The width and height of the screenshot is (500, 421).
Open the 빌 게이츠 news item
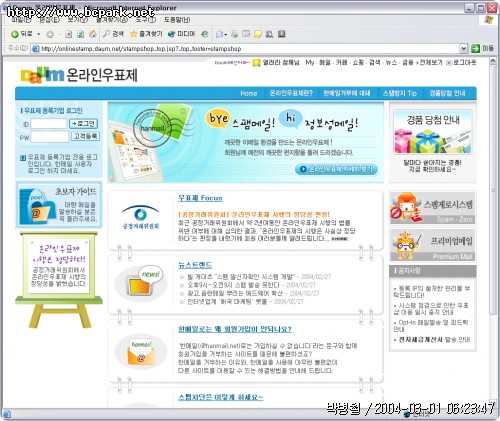(x=241, y=277)
